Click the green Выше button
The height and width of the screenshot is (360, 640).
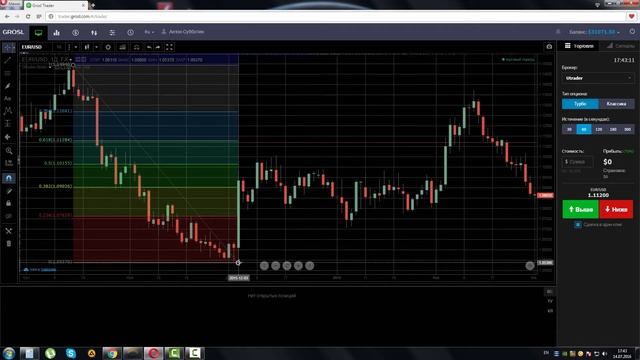pyautogui.click(x=580, y=209)
